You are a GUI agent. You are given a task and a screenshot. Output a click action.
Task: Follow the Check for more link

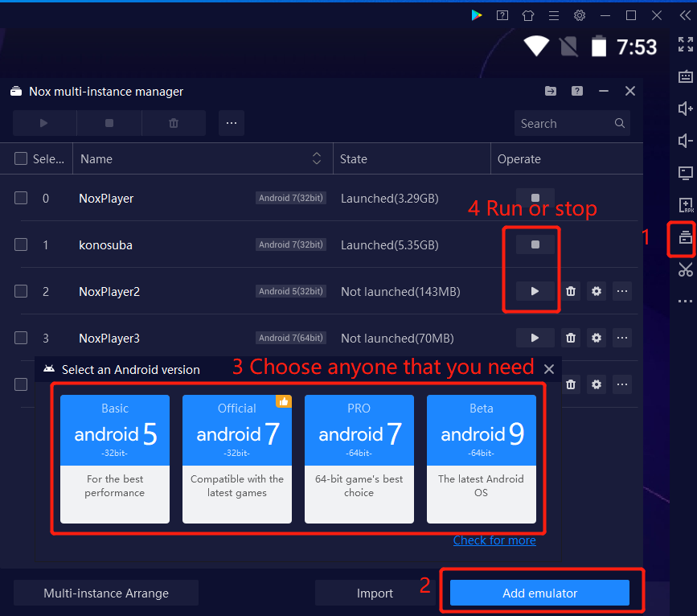494,540
